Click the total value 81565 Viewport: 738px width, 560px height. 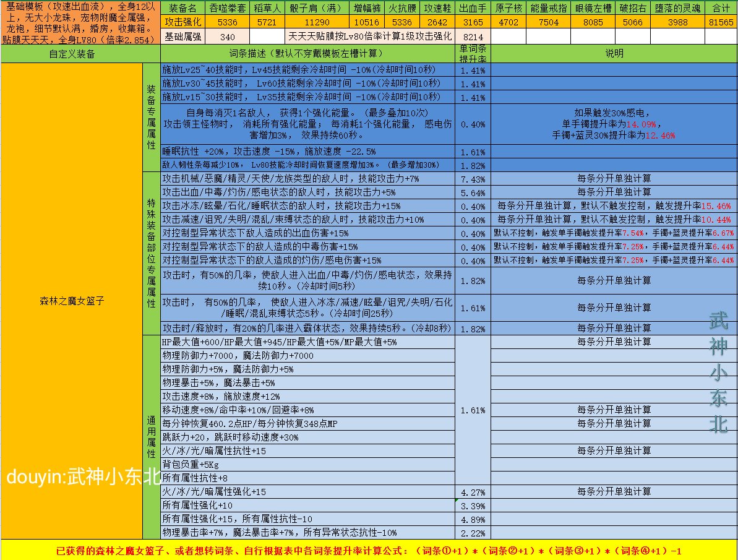721,22
